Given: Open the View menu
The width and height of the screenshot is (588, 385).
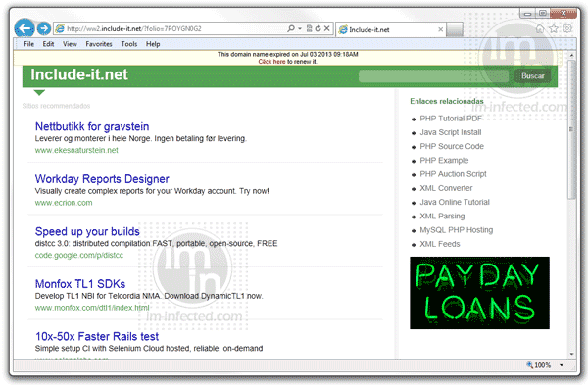Looking at the screenshot, I should coord(70,44).
